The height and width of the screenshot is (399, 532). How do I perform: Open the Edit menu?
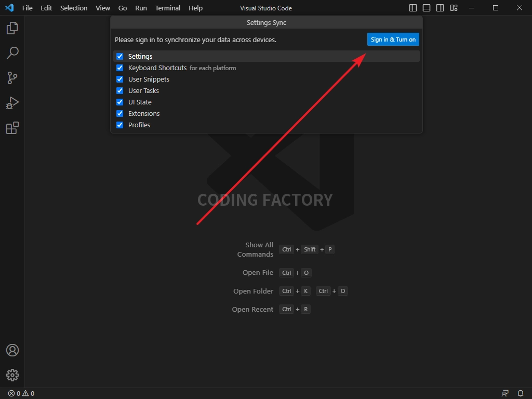pos(46,8)
